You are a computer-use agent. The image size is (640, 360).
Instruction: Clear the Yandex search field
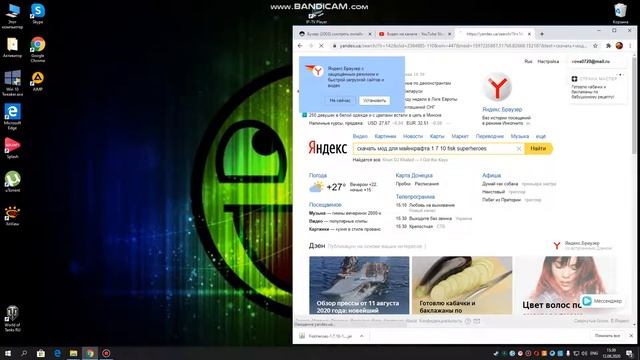519,149
